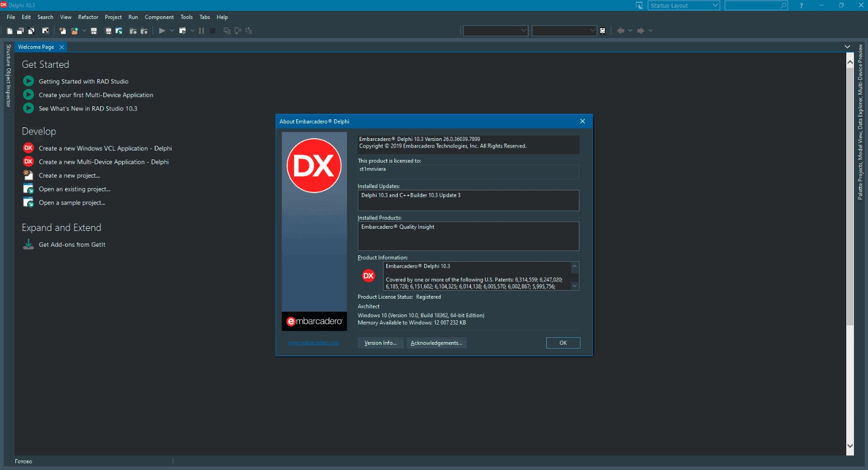The height and width of the screenshot is (470, 868).
Task: Click the Back navigation arrow
Action: click(621, 31)
